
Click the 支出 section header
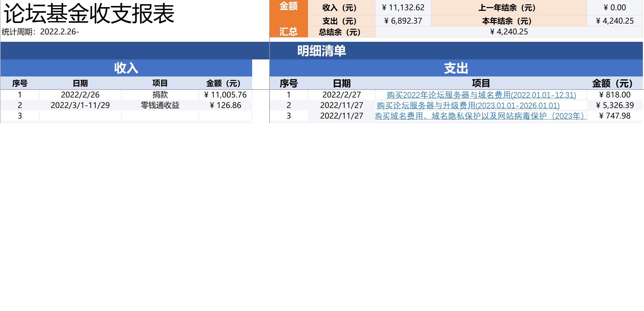(456, 68)
